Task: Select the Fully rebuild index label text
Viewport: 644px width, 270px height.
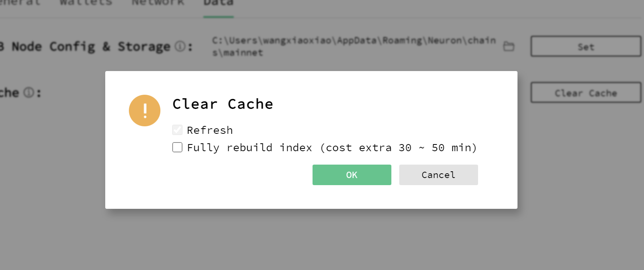Action: pos(332,147)
